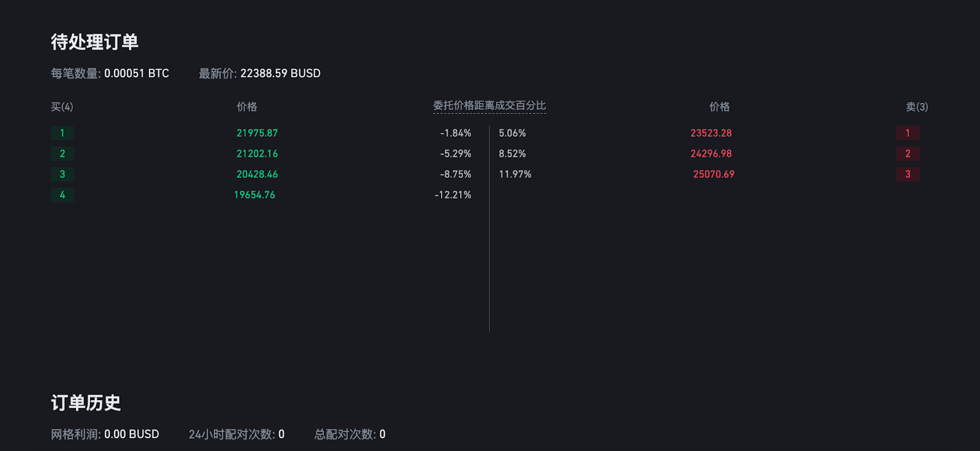The image size is (980, 451).
Task: Select buy price 21202.16
Action: tap(257, 154)
